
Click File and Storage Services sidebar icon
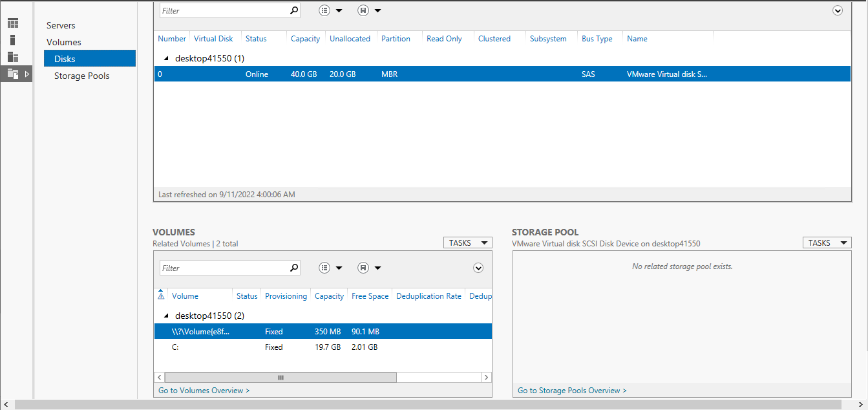13,74
